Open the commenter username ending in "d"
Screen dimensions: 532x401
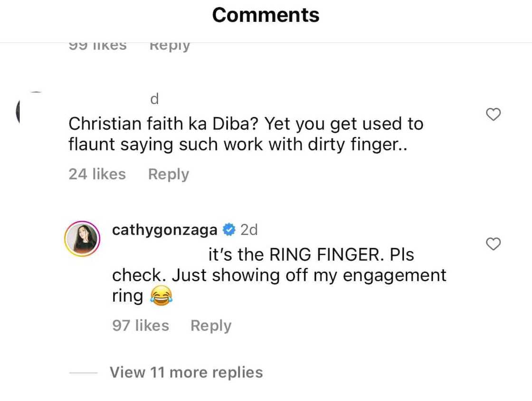[x=153, y=100]
